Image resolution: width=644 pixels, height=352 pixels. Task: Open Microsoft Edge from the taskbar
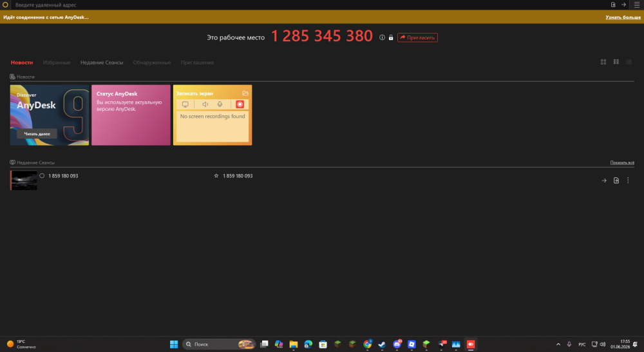click(308, 344)
